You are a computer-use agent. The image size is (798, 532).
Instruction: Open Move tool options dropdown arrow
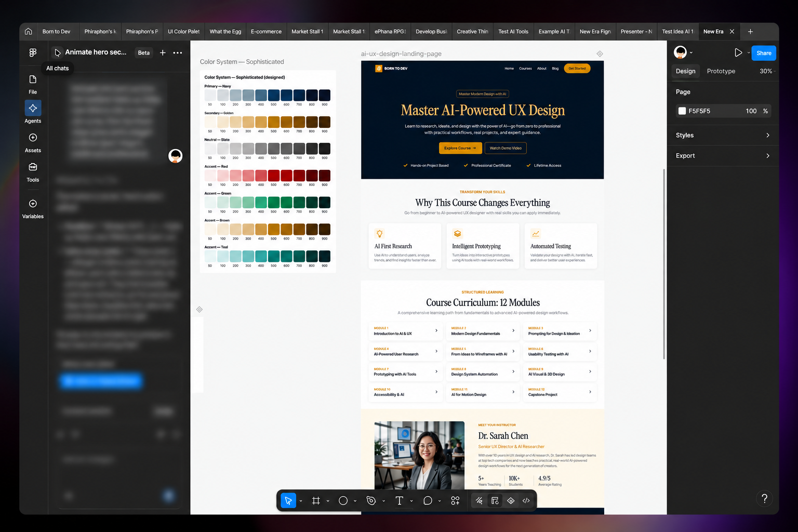coord(301,501)
